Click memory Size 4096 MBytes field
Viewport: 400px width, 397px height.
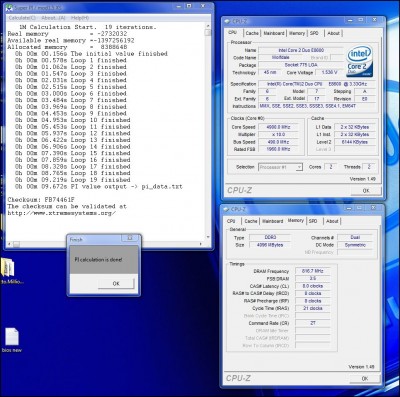[270, 245]
